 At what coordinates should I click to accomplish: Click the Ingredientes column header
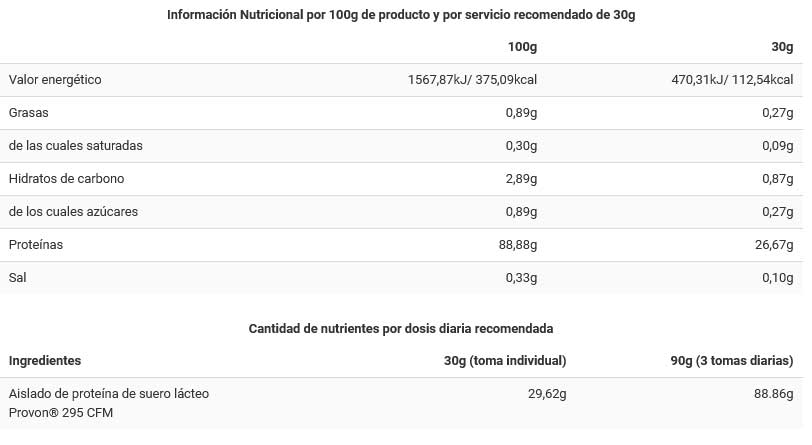coord(45,361)
